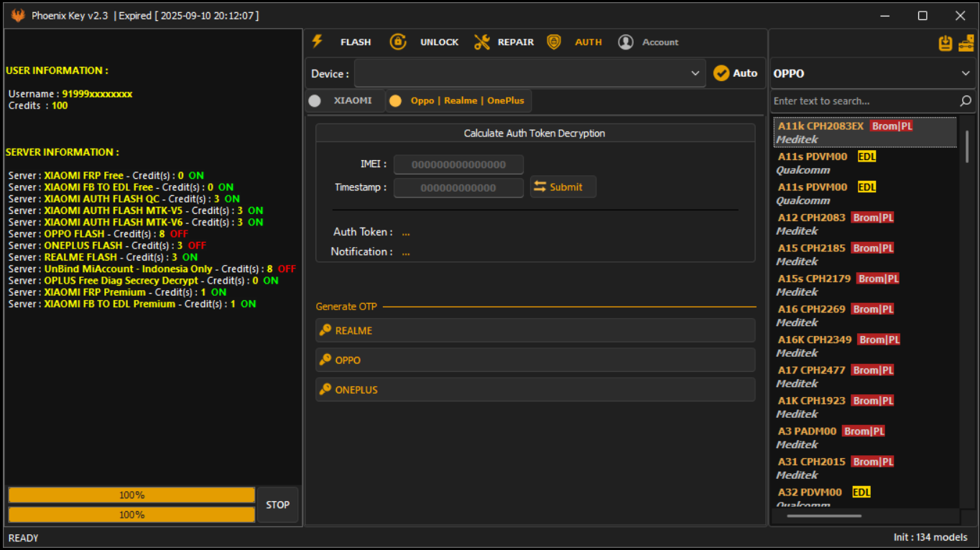Screen dimensions: 980x550
Task: Click the key icon beside REALME
Action: click(x=325, y=330)
